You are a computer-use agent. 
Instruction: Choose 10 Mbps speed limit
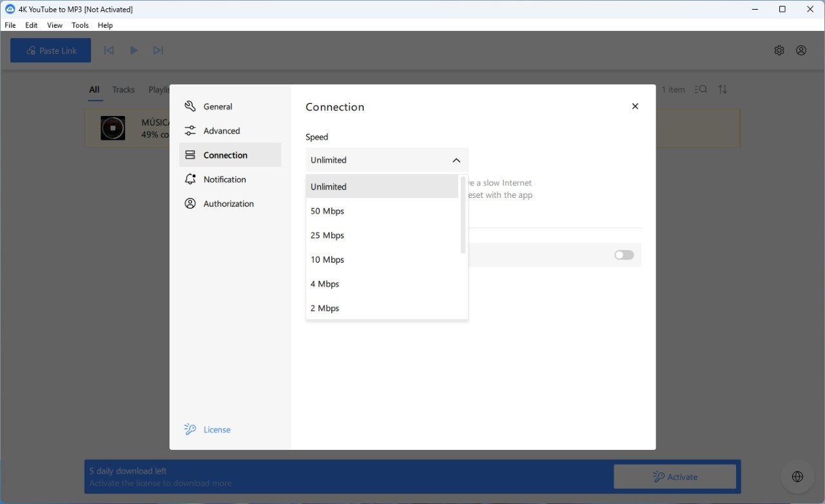pos(382,260)
